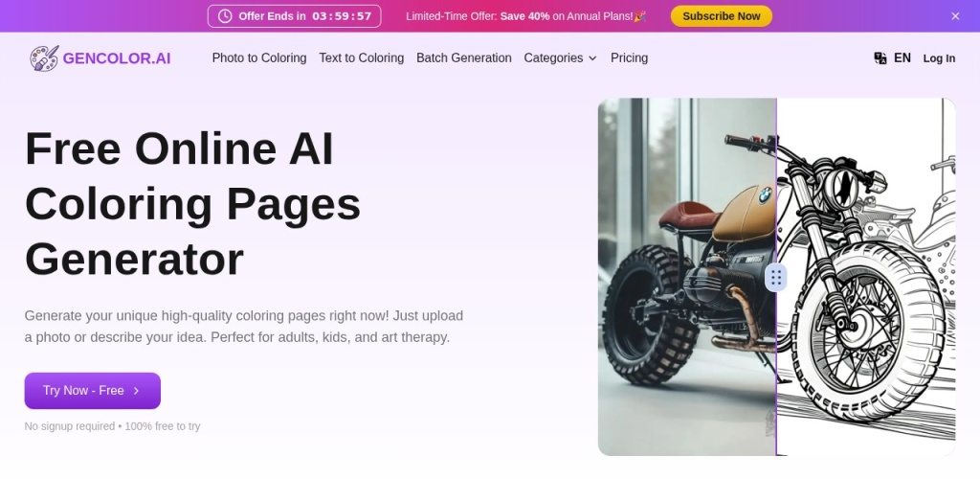Click the language translate icon

(x=880, y=58)
